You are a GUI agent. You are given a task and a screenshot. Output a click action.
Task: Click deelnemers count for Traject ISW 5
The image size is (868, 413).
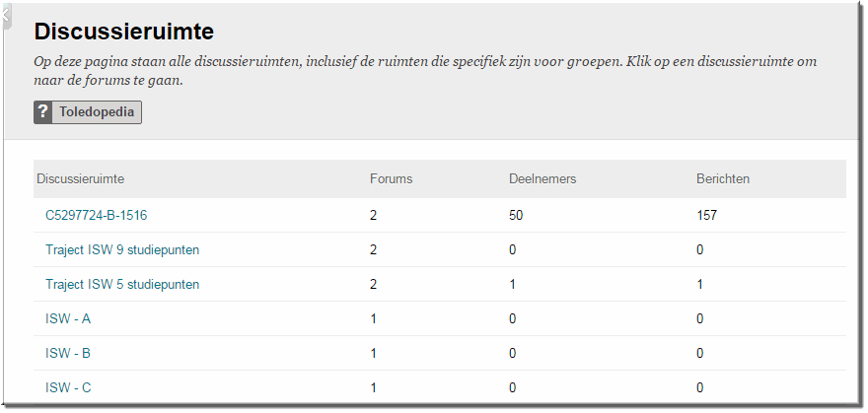tap(513, 284)
